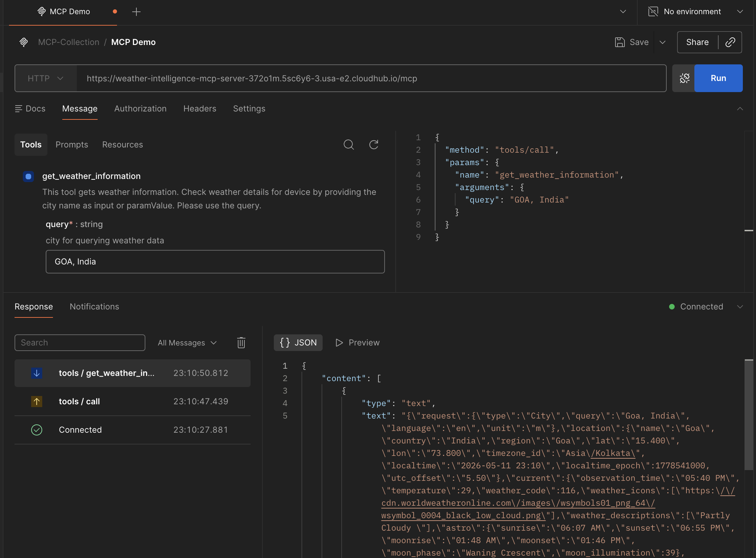756x558 pixels.
Task: Open the Authorization tab
Action: [141, 109]
